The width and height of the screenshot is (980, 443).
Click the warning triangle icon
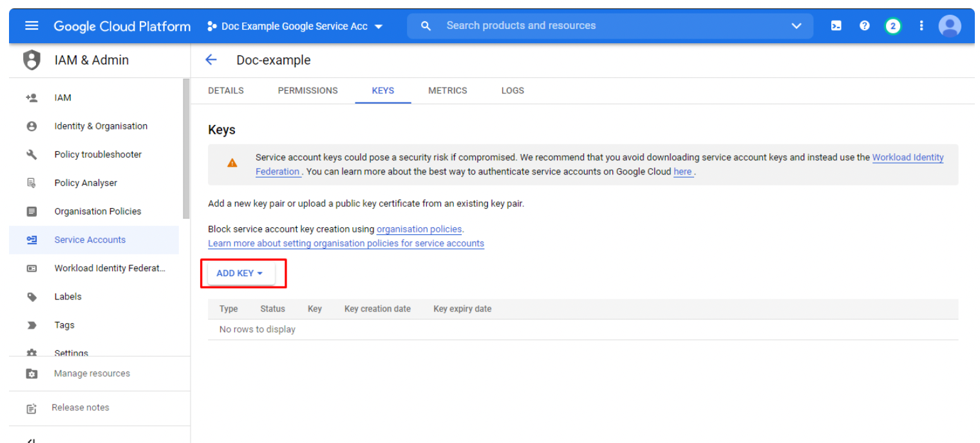(x=232, y=163)
